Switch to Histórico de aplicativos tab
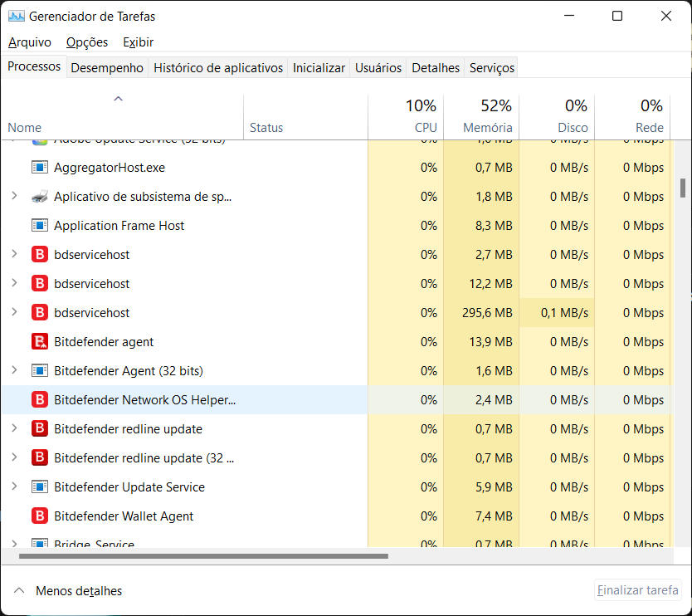The height and width of the screenshot is (616, 692). (x=218, y=68)
